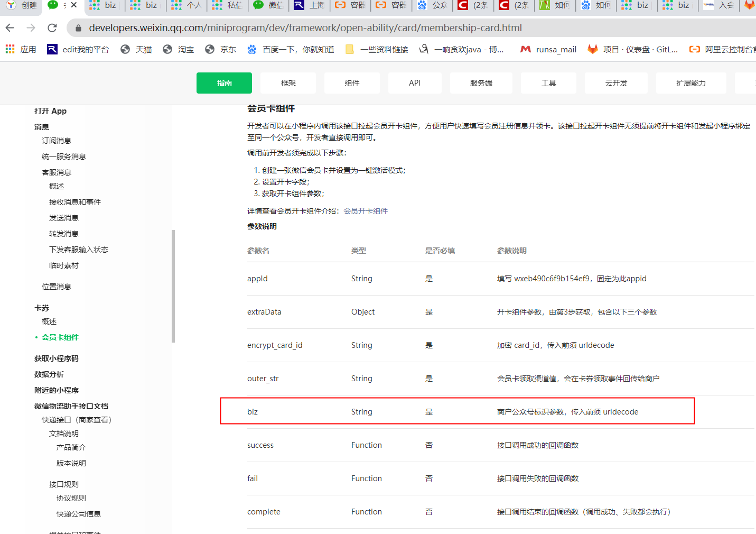Open the 项目 · 仪表盘 GitLab bookmark

point(633,49)
